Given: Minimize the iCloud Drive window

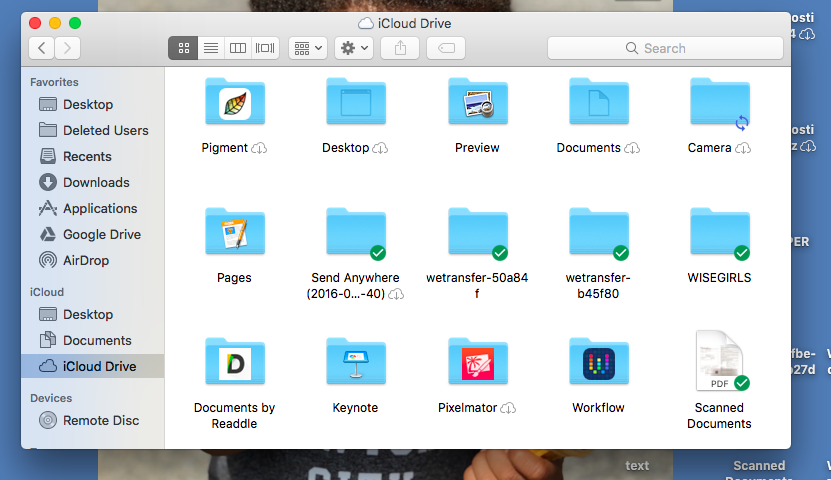Looking at the screenshot, I should click(55, 23).
